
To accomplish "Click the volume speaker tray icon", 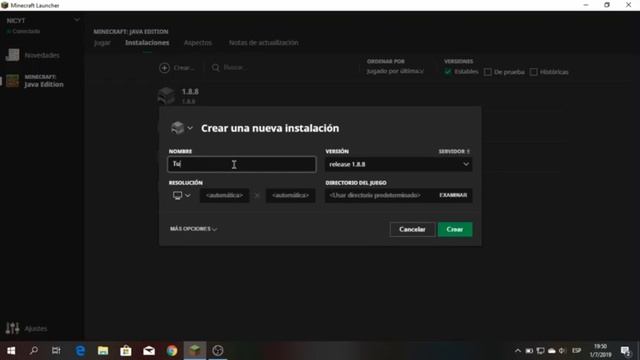I will click(x=562, y=351).
